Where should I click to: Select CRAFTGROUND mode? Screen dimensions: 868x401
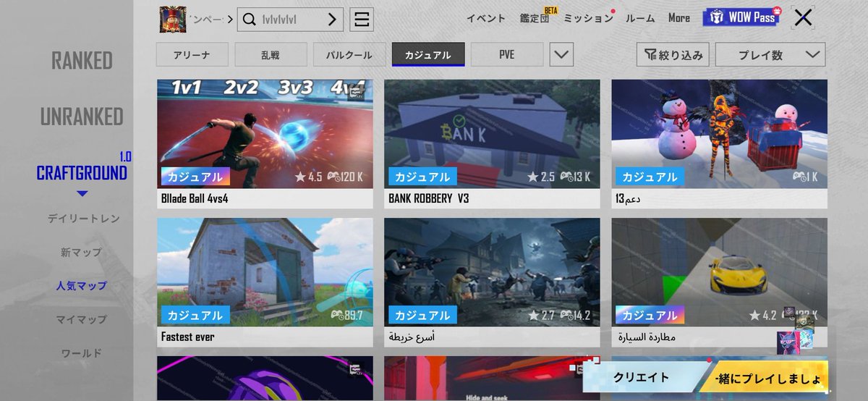click(82, 173)
